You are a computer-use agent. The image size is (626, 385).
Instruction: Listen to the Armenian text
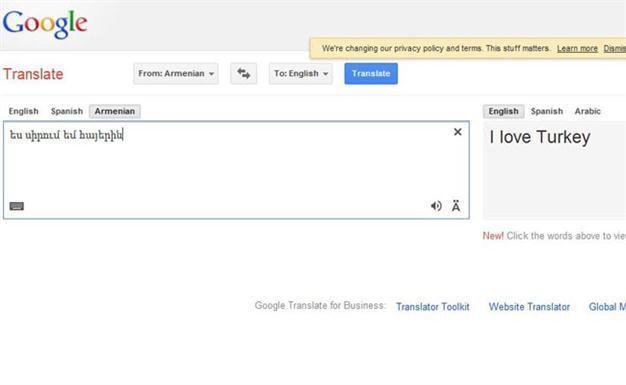pos(436,206)
